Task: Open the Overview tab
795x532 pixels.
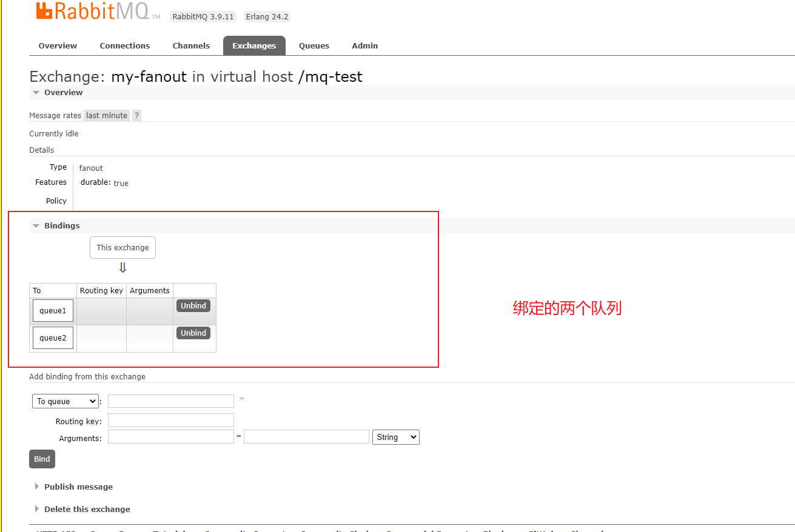Action: click(58, 46)
